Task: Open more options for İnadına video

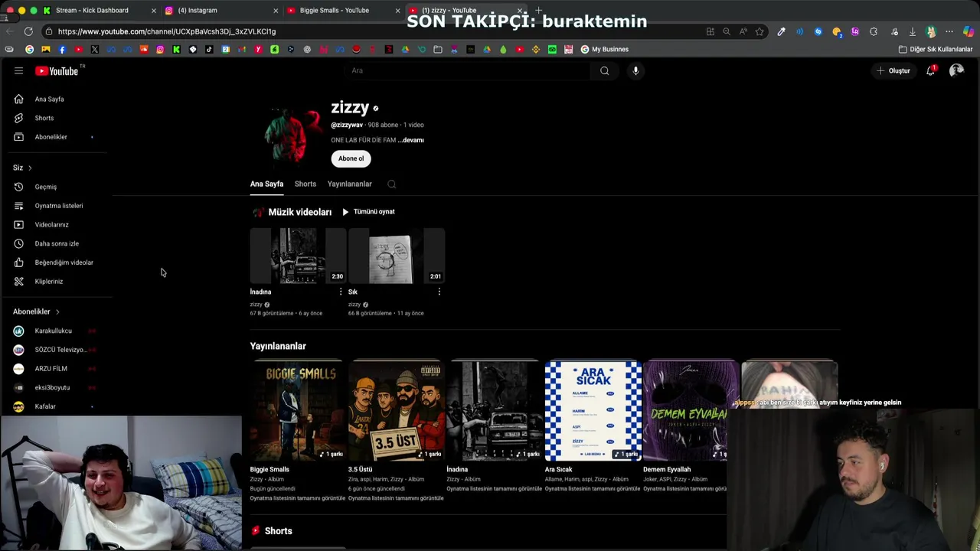Action: pos(341,292)
